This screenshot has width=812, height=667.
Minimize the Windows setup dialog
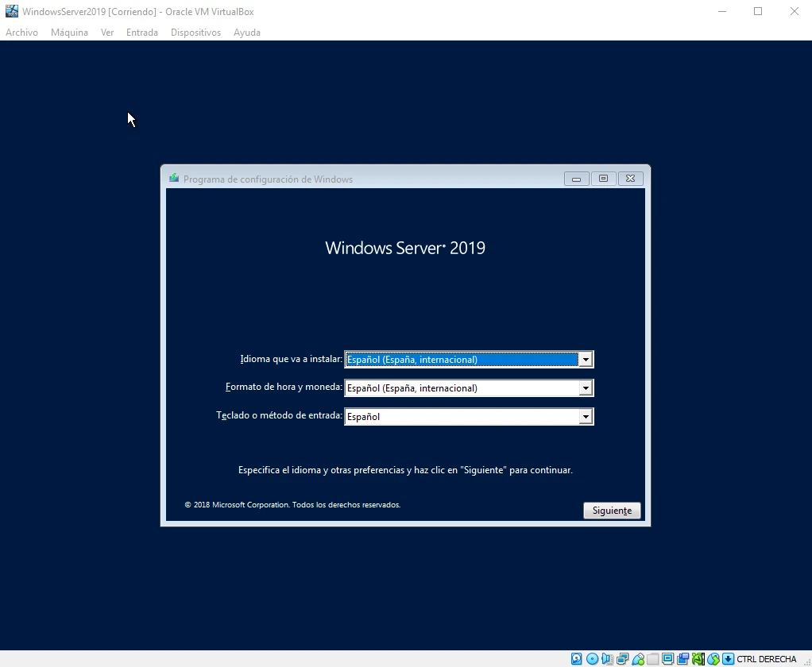pyautogui.click(x=576, y=179)
